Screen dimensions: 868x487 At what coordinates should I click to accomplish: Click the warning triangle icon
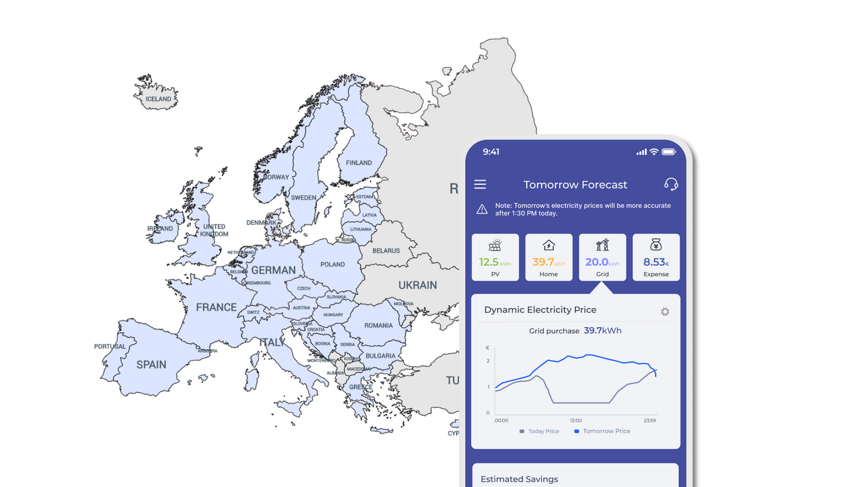pyautogui.click(x=482, y=210)
